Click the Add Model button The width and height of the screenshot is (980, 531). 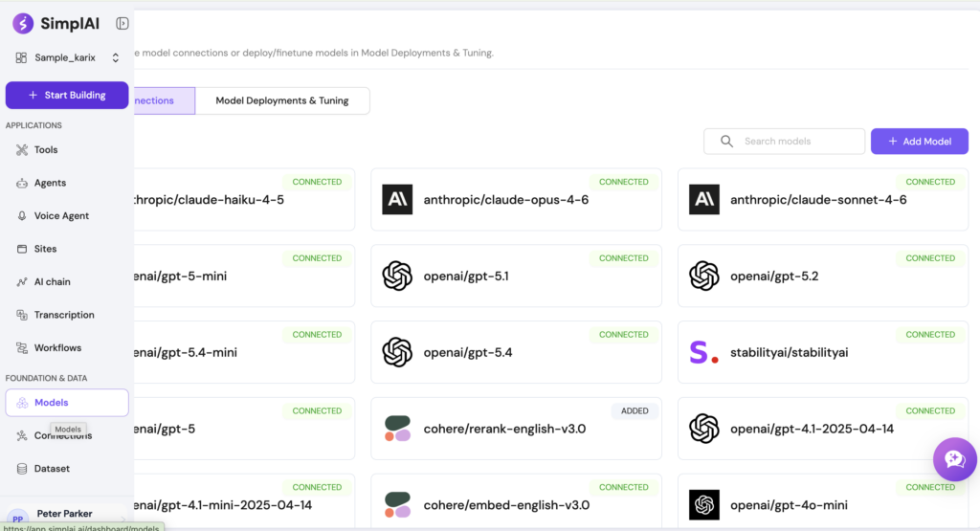click(920, 142)
